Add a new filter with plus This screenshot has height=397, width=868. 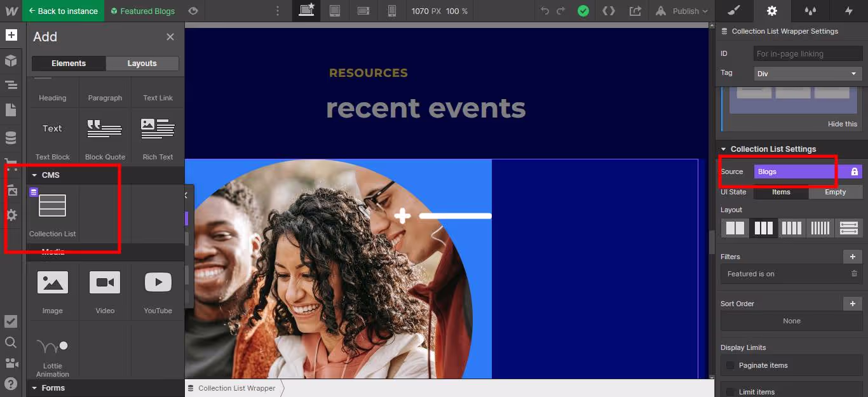point(853,257)
